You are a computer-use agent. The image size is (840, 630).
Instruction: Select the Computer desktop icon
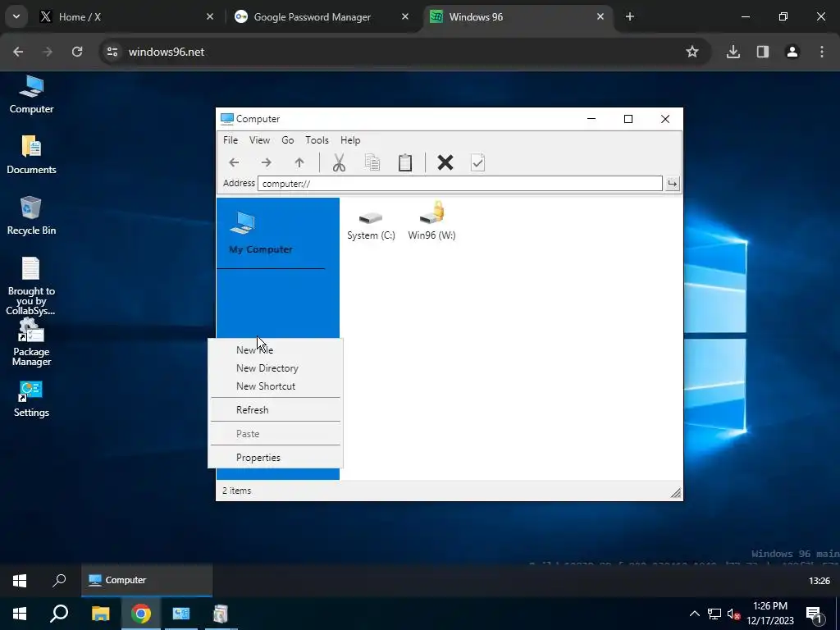[32, 95]
